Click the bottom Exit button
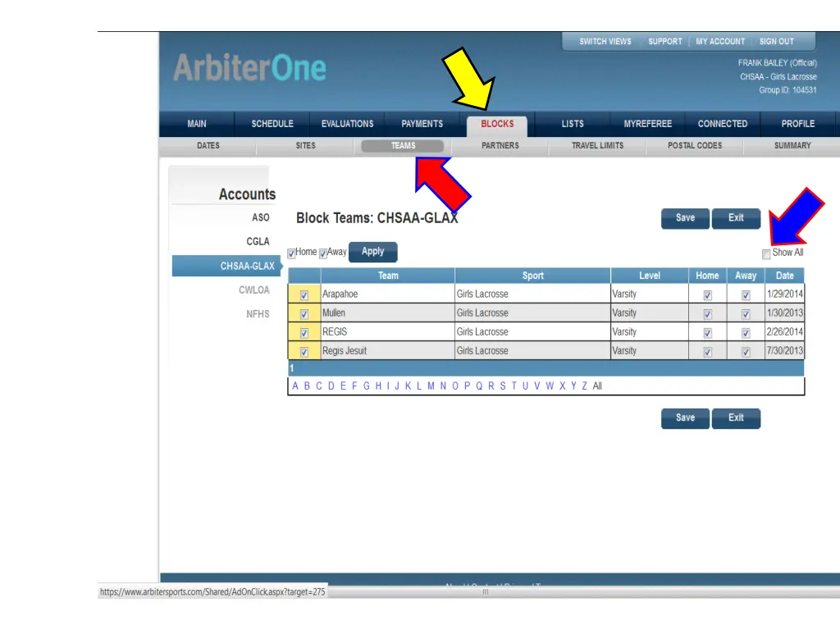Viewport: 840px width, 630px height. 736,418
